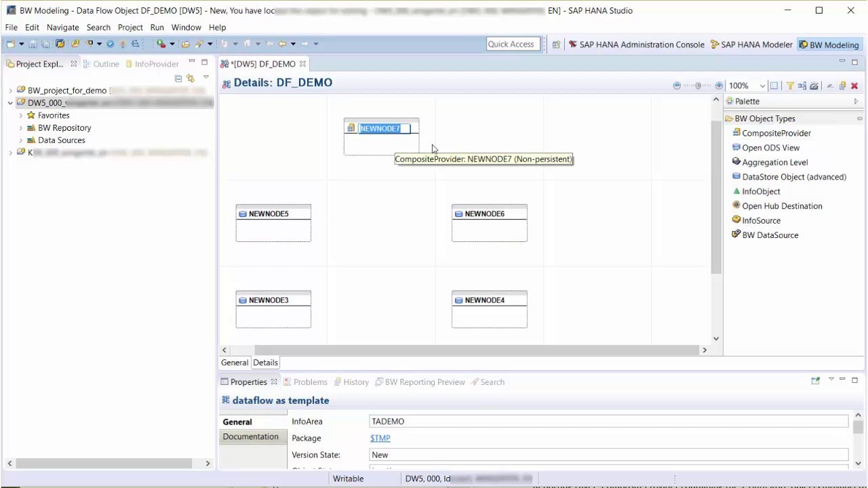868x488 pixels.
Task: Select Open ODS View palette item
Action: coord(766,148)
